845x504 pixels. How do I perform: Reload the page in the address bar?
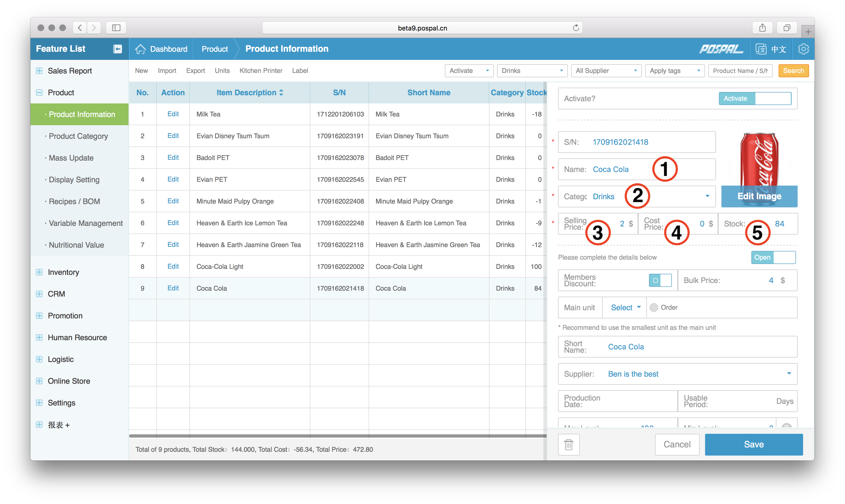(x=576, y=28)
